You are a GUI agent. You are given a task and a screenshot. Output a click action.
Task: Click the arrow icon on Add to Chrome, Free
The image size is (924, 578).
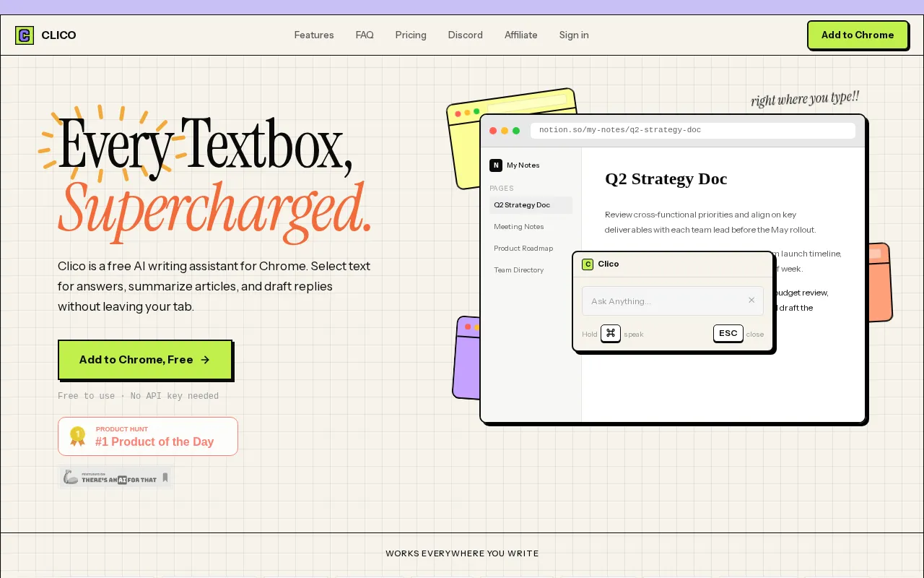[x=205, y=360]
